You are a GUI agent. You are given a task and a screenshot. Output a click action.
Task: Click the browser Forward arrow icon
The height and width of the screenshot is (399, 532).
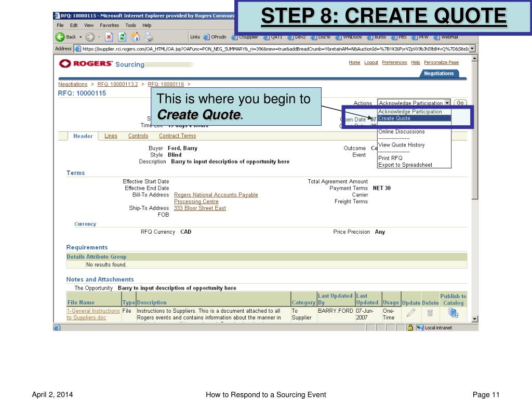pos(90,37)
